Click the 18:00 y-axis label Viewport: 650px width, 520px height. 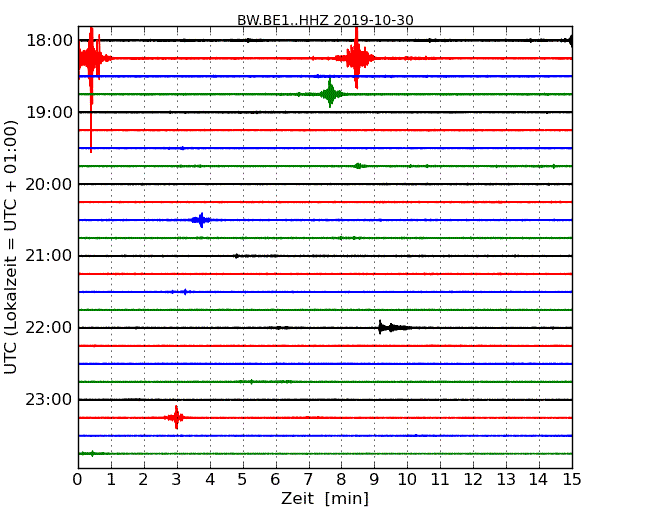[x=49, y=41]
